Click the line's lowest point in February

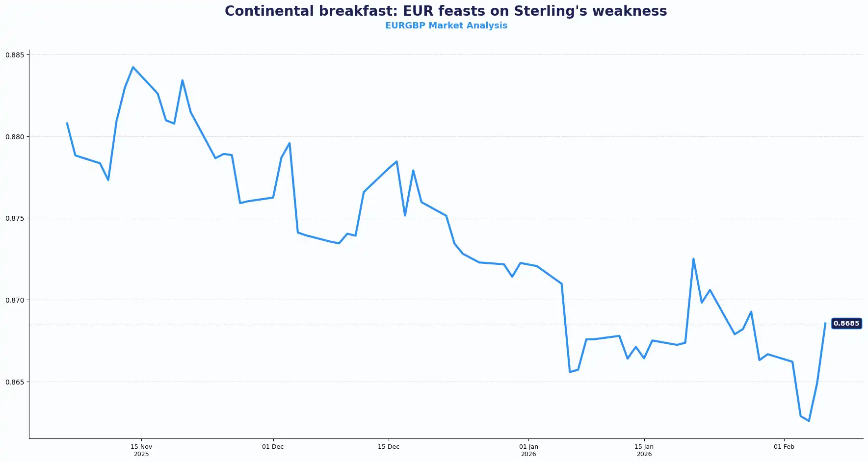click(809, 421)
